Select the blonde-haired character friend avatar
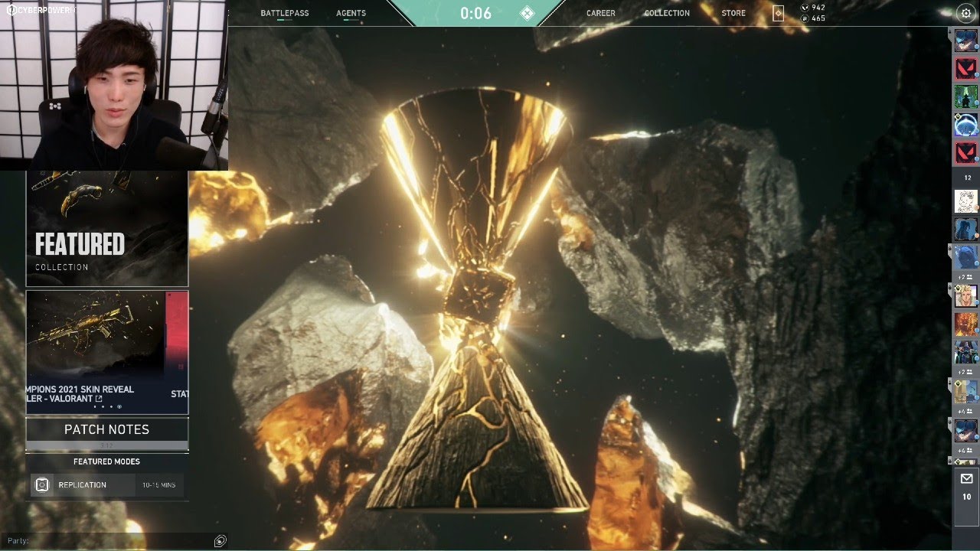This screenshot has height=551, width=980. click(x=966, y=296)
